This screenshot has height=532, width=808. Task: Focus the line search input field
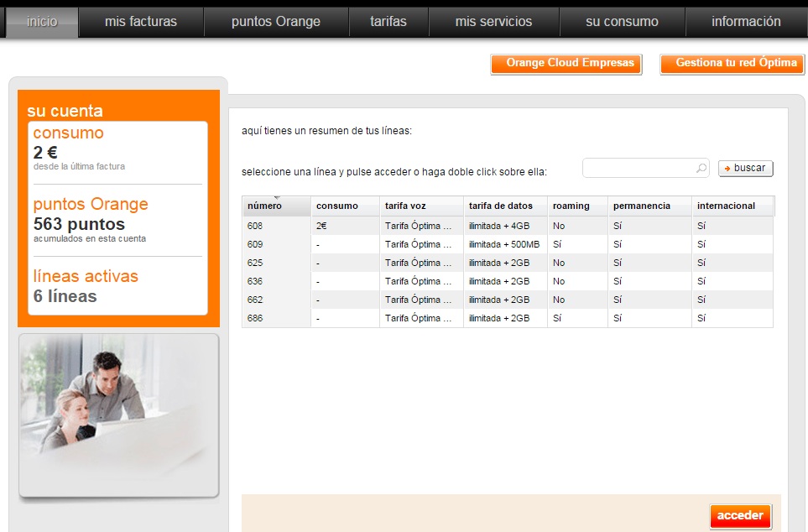tap(646, 168)
